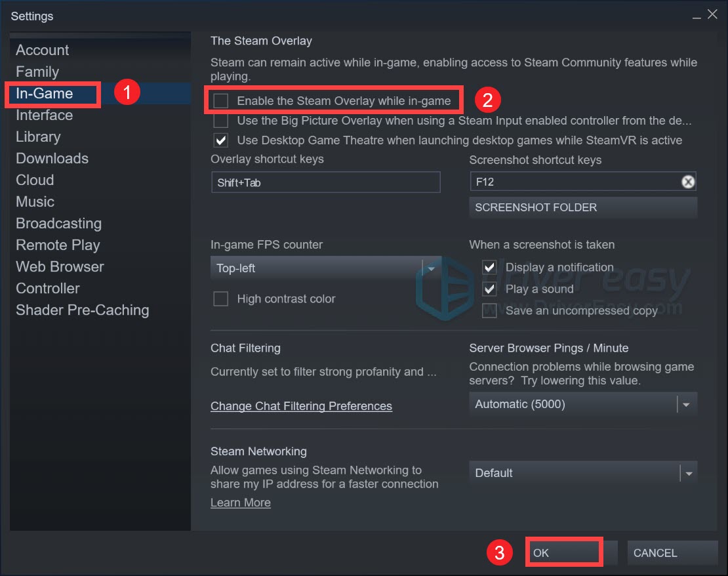Click the Overlay shortcut keys field

point(325,182)
